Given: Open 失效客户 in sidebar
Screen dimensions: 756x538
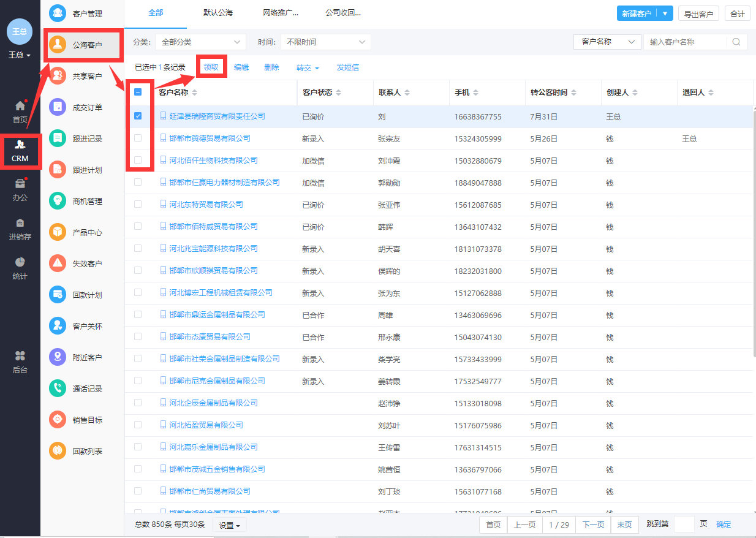Looking at the screenshot, I should [x=82, y=263].
